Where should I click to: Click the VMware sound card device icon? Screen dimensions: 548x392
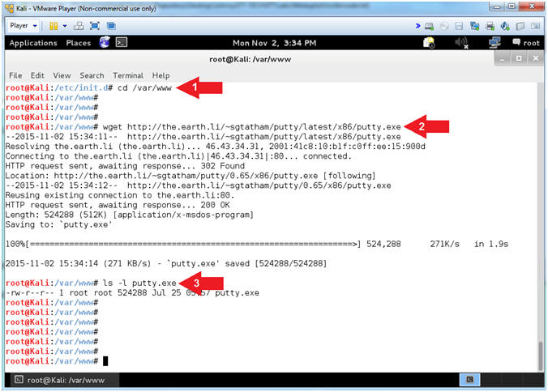[505, 26]
